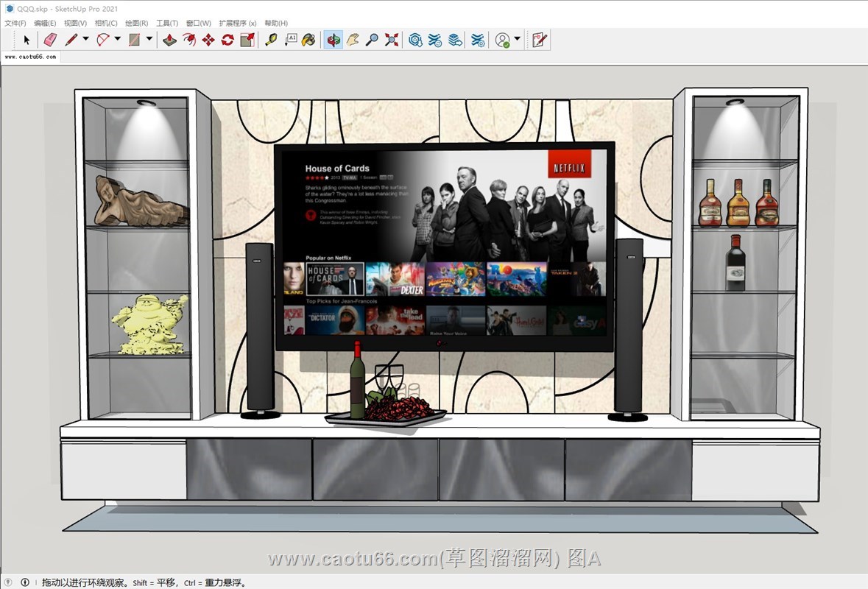Expand the Line tool dropdown arrow

(85, 40)
